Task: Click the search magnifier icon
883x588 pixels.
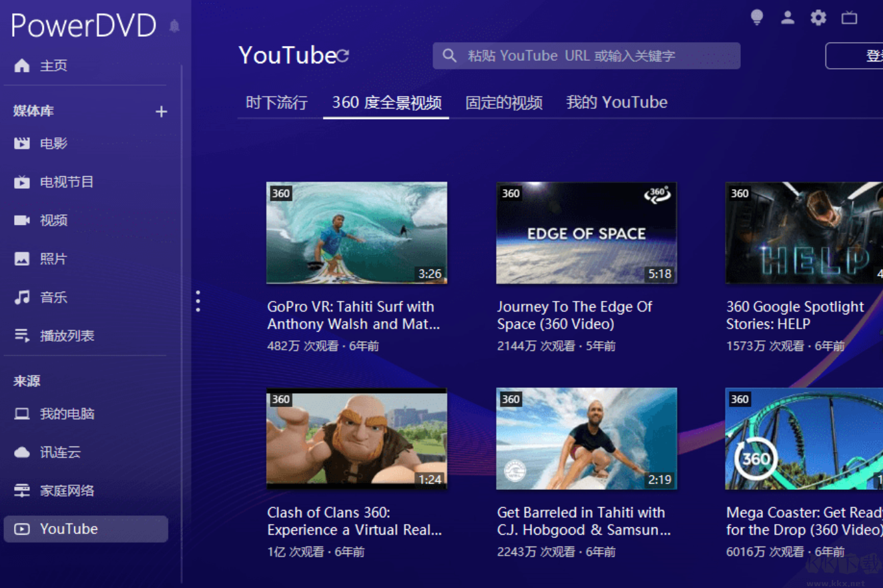Action: click(450, 56)
